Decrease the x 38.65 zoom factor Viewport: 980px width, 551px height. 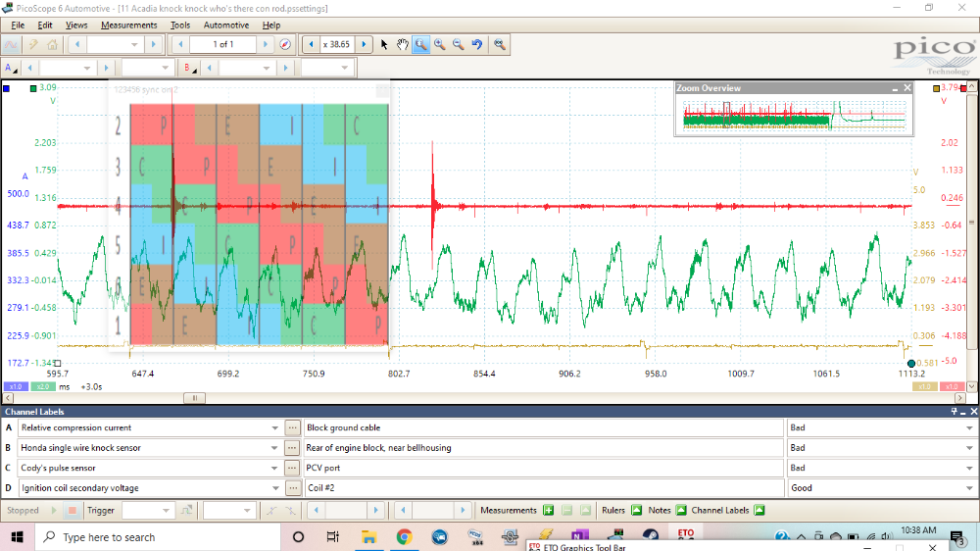coord(311,44)
